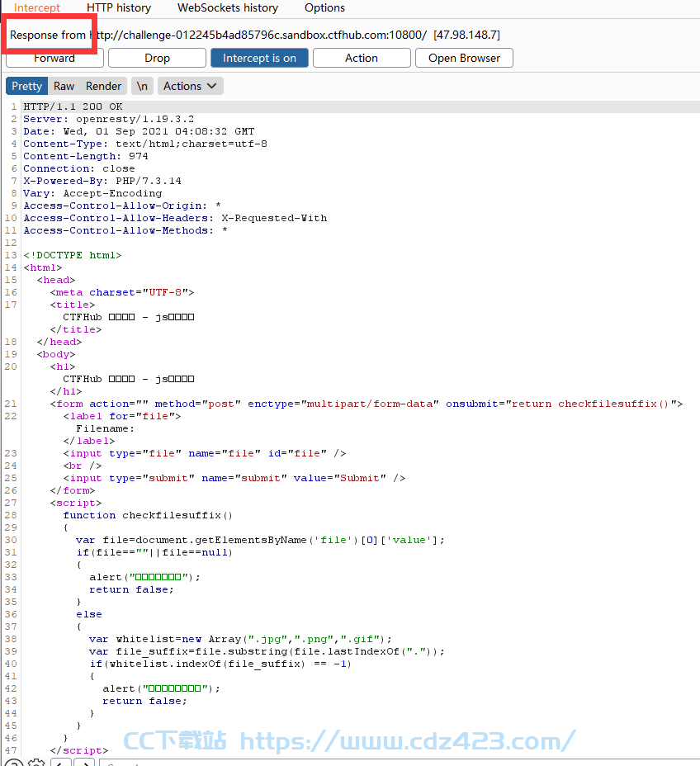This screenshot has width=700, height=766.
Task: Toggle the \n non-printable characters button
Action: pos(142,86)
